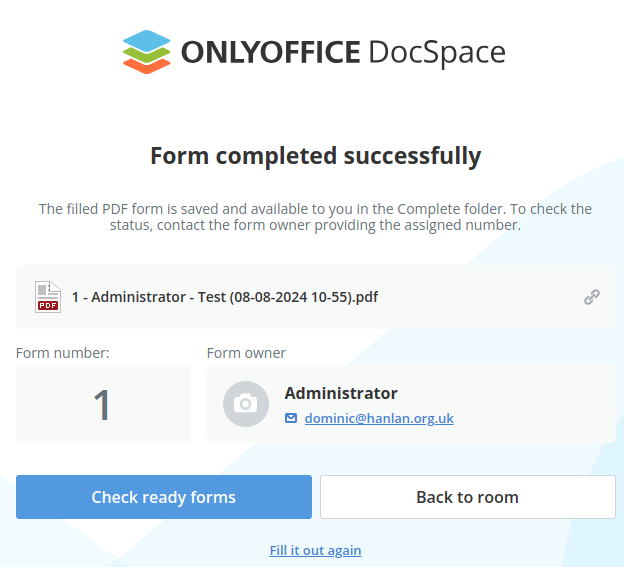Click the Fill it out again link

(x=315, y=550)
